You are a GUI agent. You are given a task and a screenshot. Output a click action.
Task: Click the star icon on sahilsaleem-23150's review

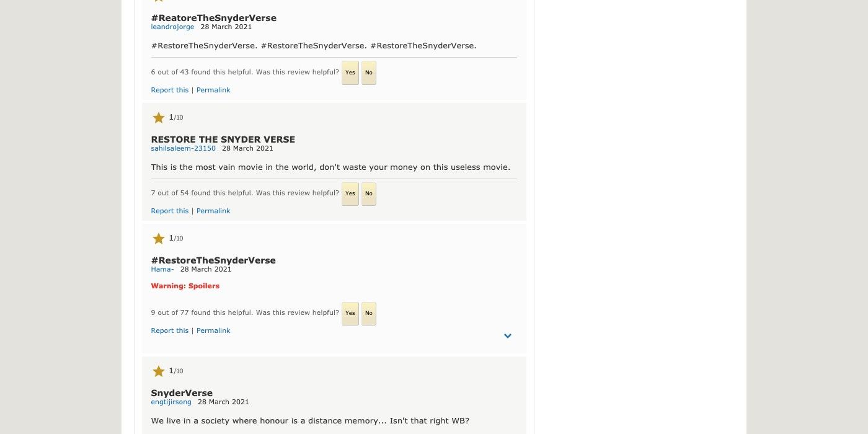pos(159,118)
